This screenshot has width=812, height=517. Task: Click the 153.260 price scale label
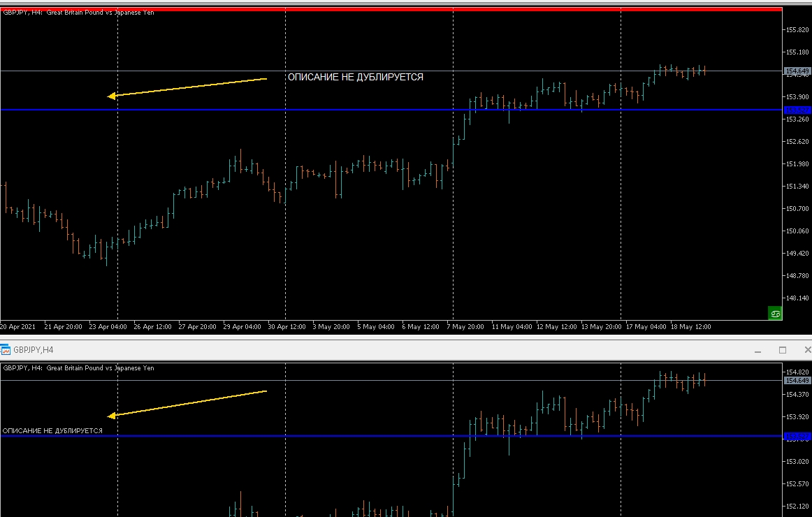pyautogui.click(x=797, y=119)
